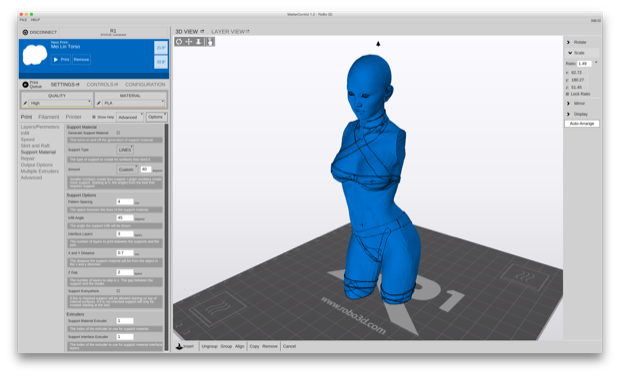Switch to the CONTROLS tab
Viewport: 620px width, 377px height.
pos(100,85)
